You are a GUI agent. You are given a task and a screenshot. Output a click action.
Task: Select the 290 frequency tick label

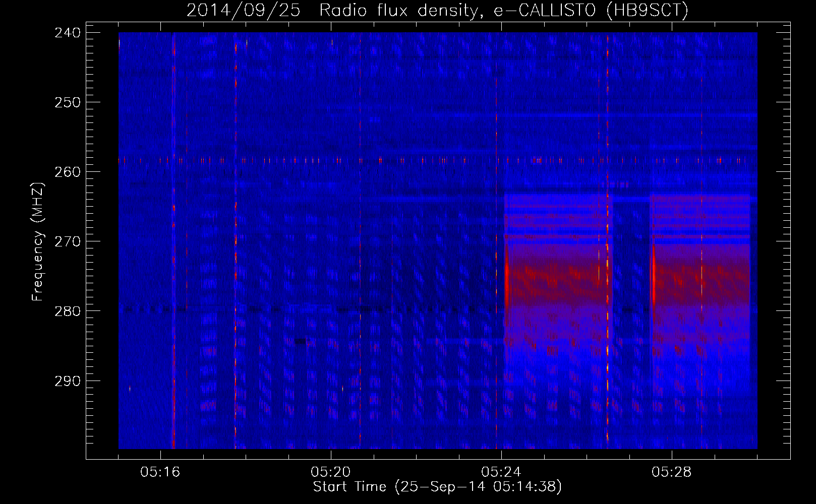[67, 381]
